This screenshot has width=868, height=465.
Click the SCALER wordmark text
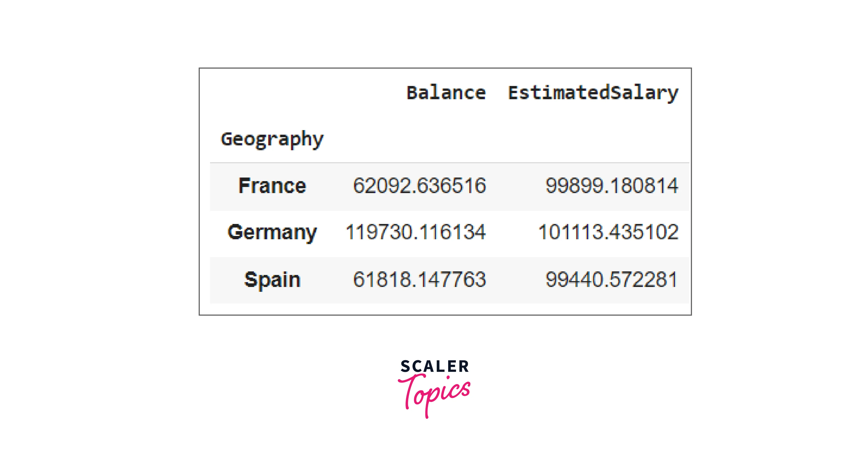(435, 366)
